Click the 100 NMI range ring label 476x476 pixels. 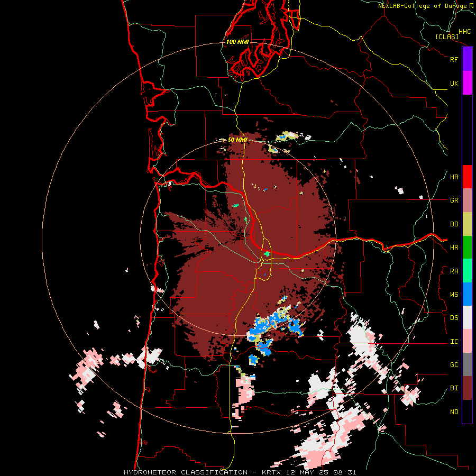[x=237, y=42]
